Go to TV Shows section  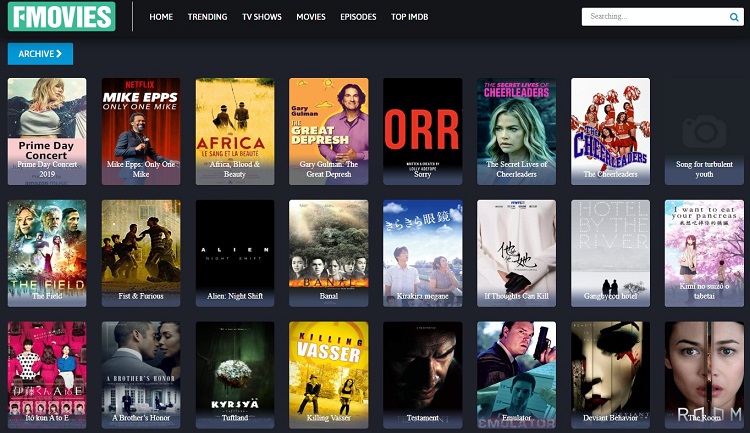point(262,17)
